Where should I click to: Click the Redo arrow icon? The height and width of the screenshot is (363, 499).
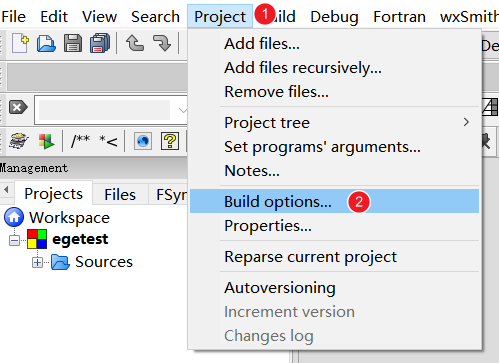(162, 43)
